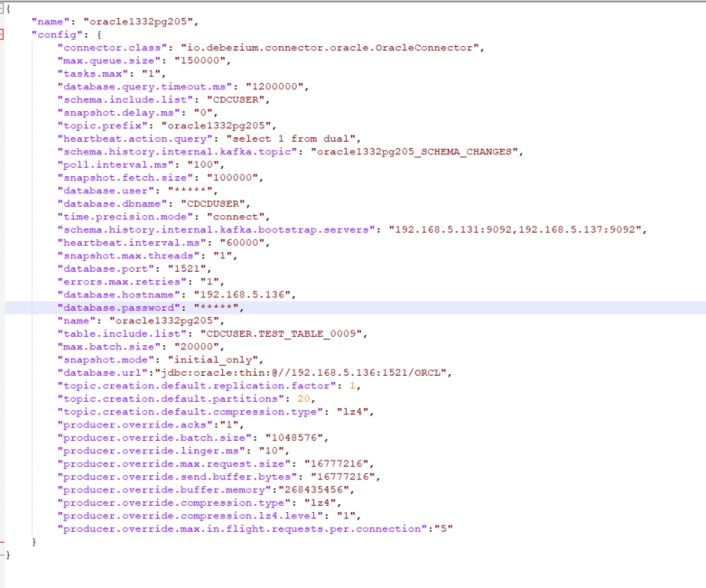
Task: Select the value "100000"
Action: (x=232, y=178)
